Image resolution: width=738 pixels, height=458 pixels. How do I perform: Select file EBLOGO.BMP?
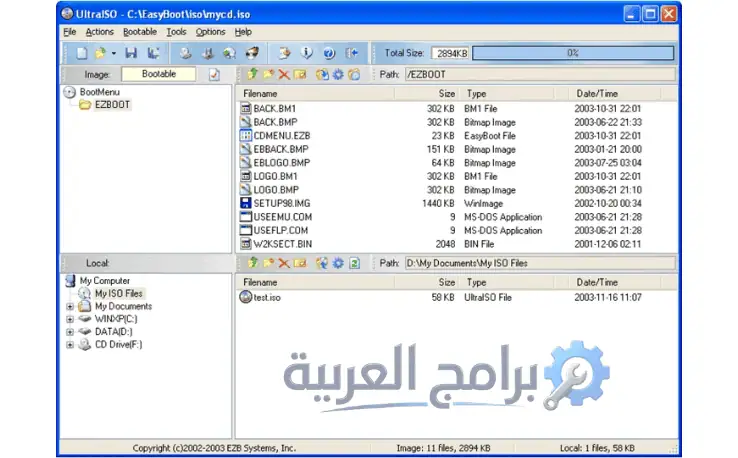click(x=281, y=163)
